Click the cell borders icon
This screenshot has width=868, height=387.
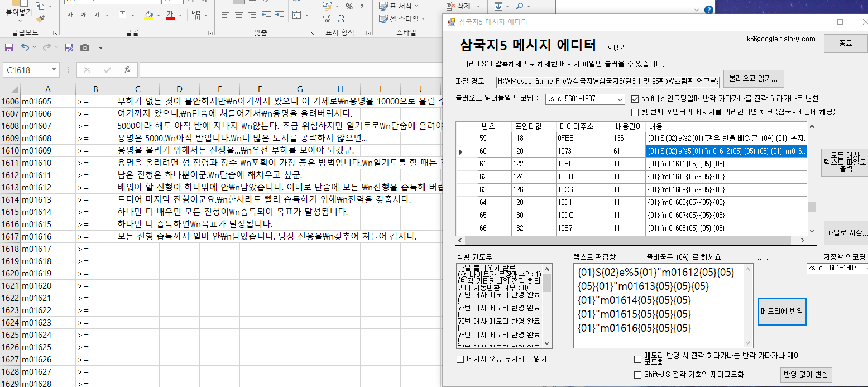coord(123,15)
